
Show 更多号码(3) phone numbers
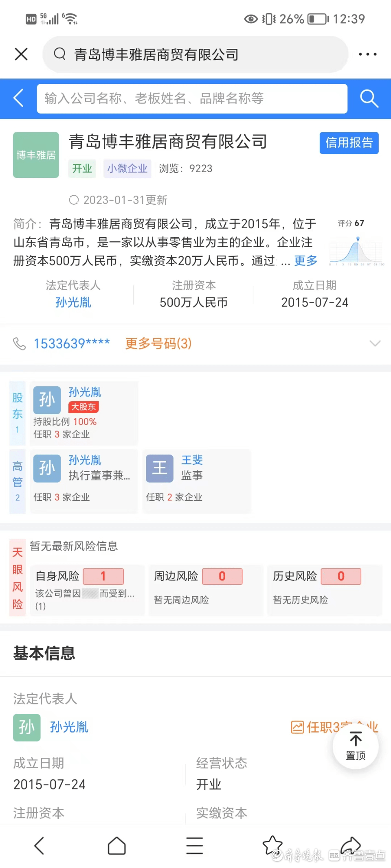158,343
